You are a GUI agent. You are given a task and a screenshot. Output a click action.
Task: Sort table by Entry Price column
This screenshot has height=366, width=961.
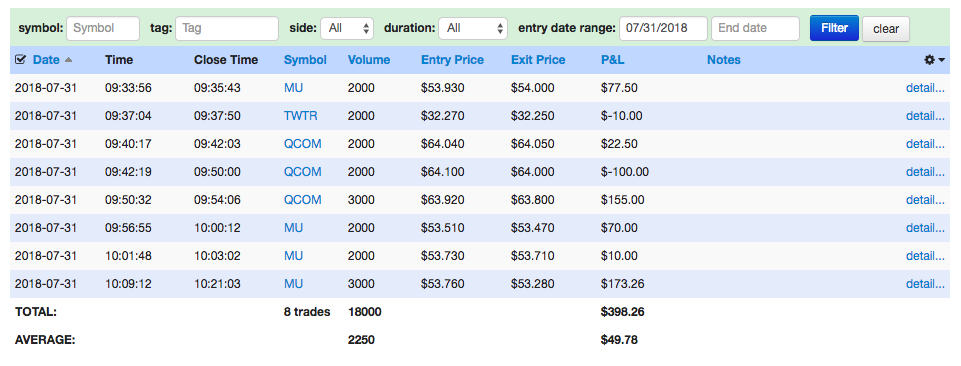click(452, 60)
